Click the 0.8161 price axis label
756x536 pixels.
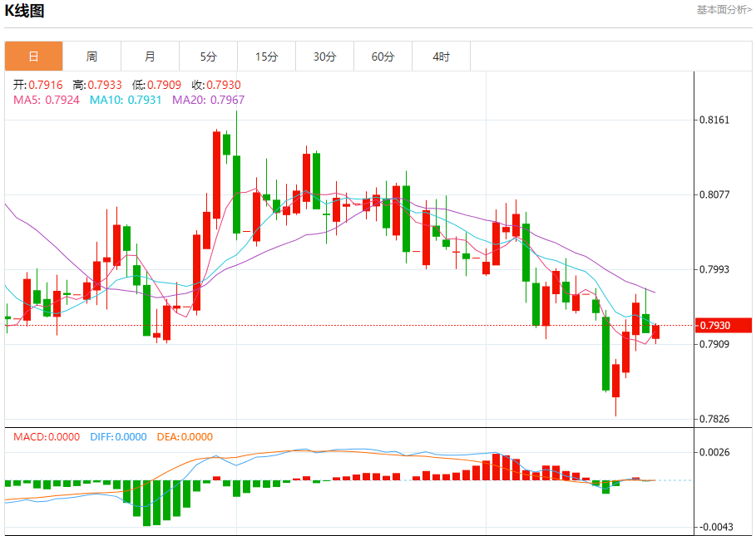714,120
